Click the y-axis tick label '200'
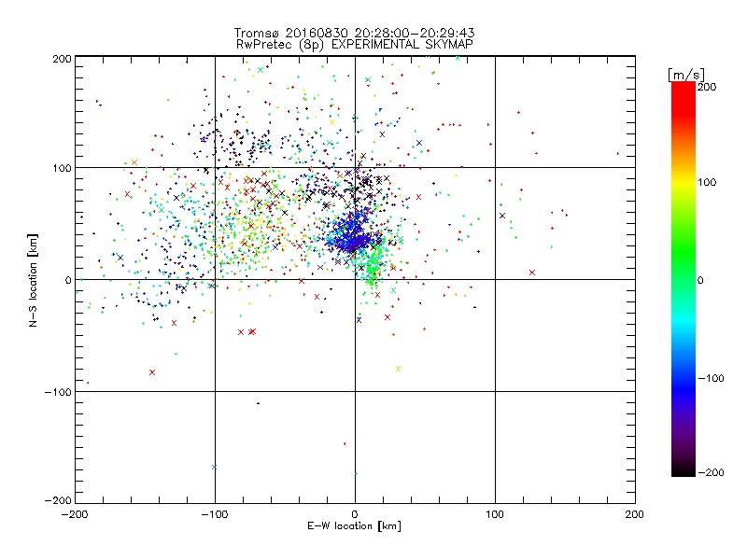This screenshot has height=560, width=747. [62, 59]
